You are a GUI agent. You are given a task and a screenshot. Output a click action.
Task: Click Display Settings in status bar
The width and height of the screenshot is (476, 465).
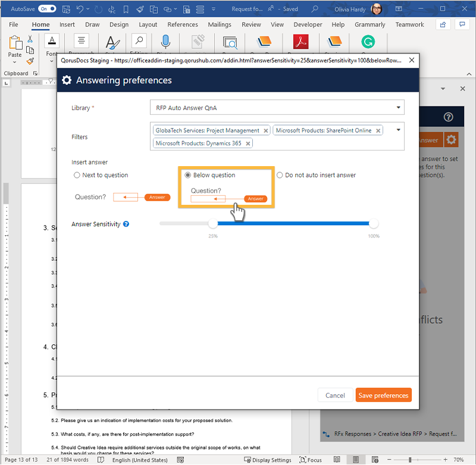coord(268,460)
